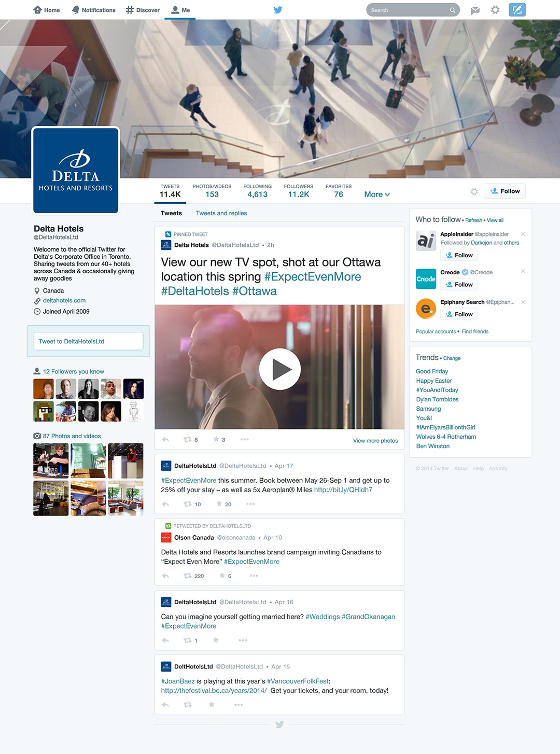Reply to the pinned tweet
This screenshot has width=560, height=754.
(x=165, y=440)
